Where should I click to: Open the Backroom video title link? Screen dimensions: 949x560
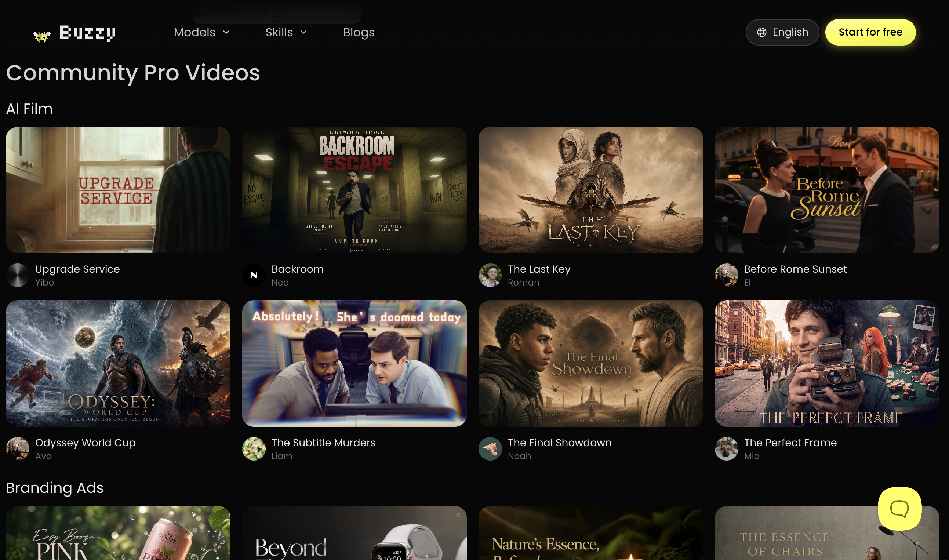click(297, 269)
